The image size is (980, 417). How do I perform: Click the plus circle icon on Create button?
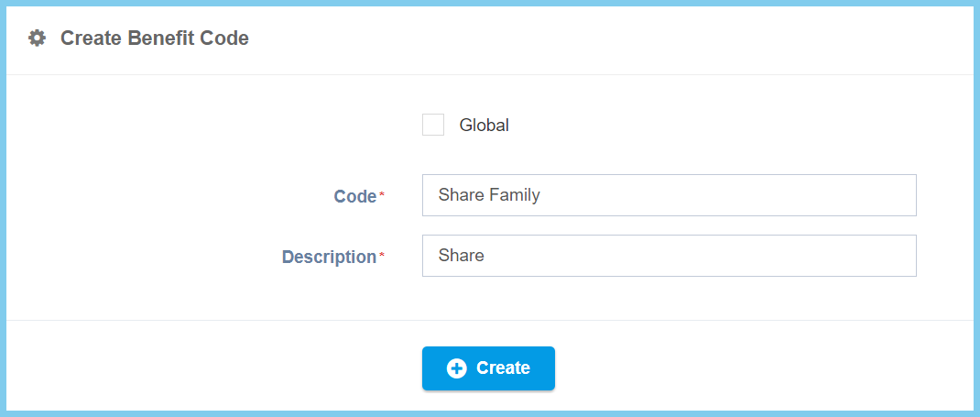(x=456, y=368)
